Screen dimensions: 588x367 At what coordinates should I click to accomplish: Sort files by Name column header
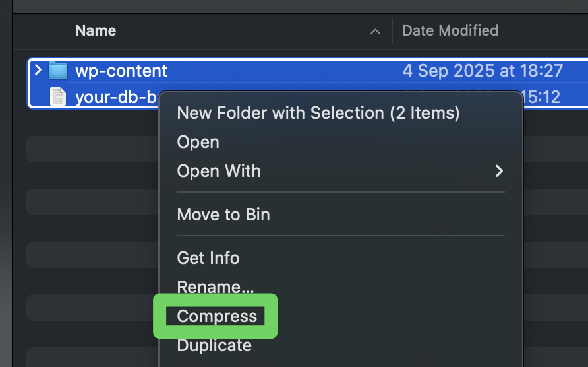coord(96,30)
